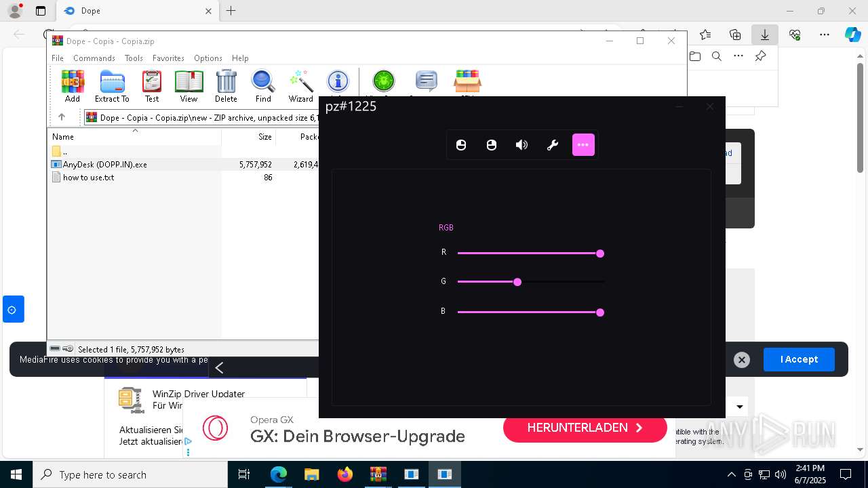Click the View book icon in WinRAR
The height and width of the screenshot is (488, 868).
click(x=189, y=87)
